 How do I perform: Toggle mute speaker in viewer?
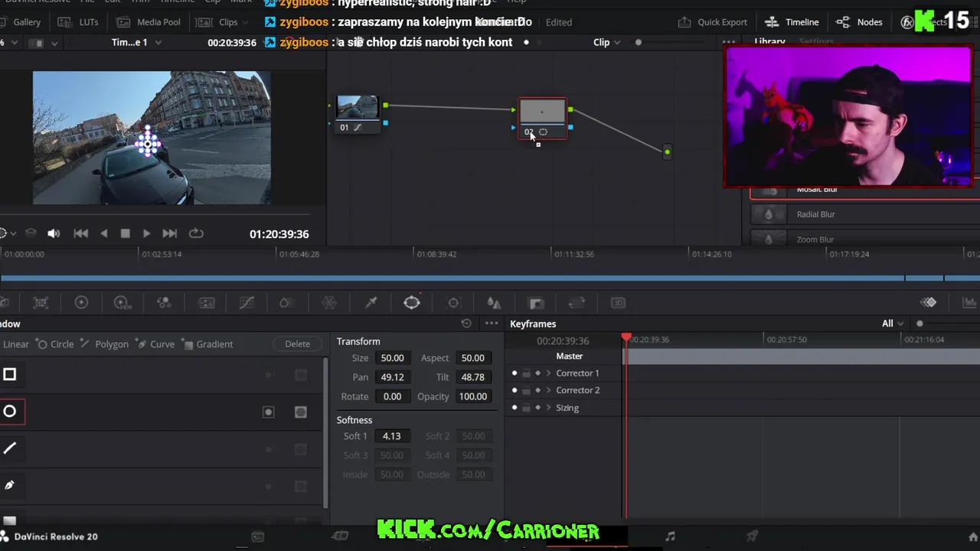[x=54, y=233]
